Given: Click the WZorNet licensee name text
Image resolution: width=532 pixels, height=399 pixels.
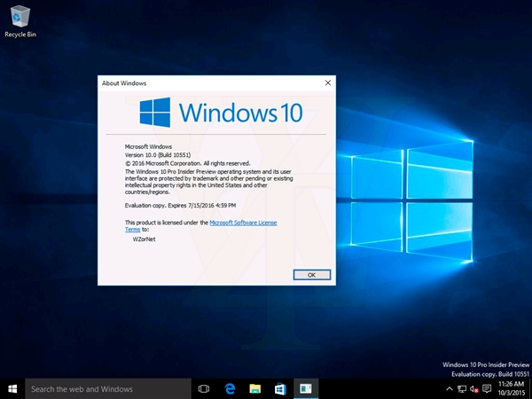Looking at the screenshot, I should (x=145, y=240).
